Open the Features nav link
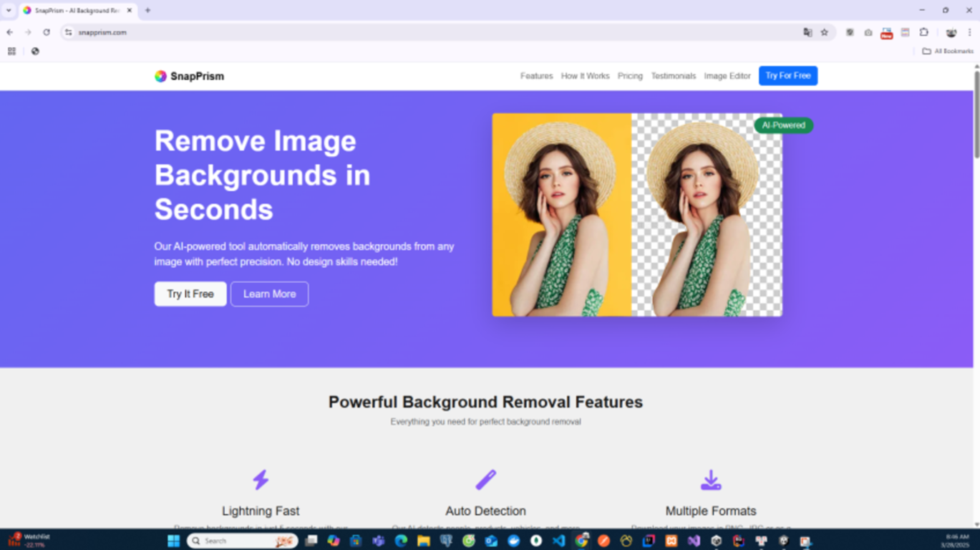This screenshot has height=550, width=980. 536,76
